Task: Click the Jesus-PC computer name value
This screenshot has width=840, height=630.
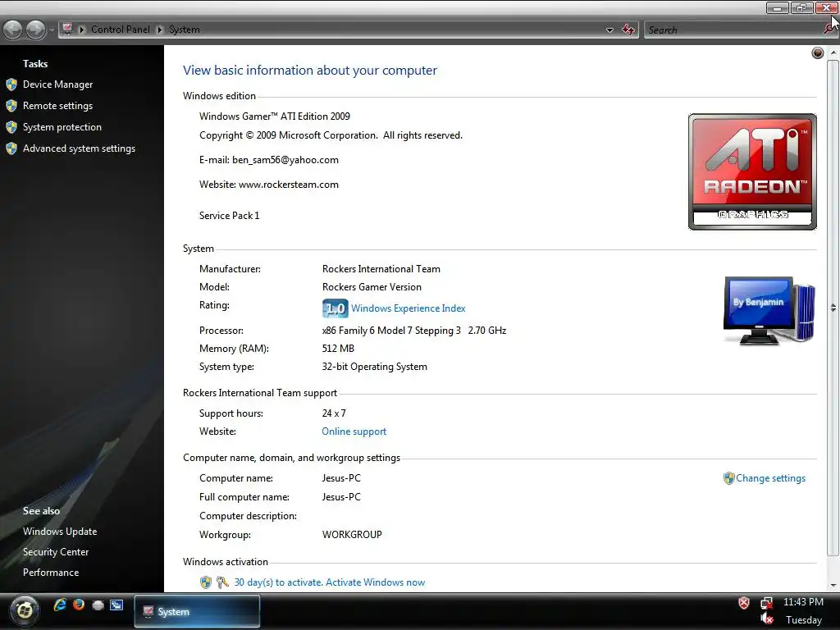Action: pyautogui.click(x=341, y=478)
